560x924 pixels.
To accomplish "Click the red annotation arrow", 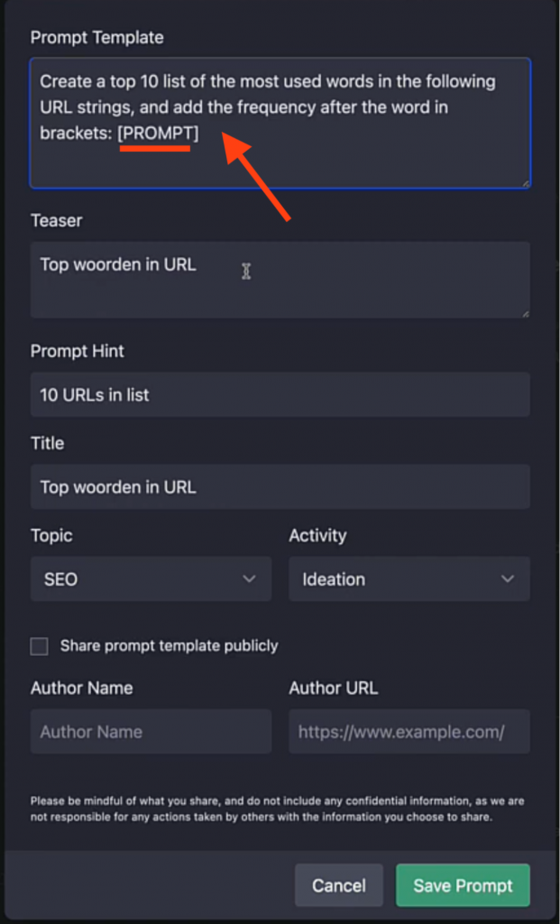I will click(256, 177).
